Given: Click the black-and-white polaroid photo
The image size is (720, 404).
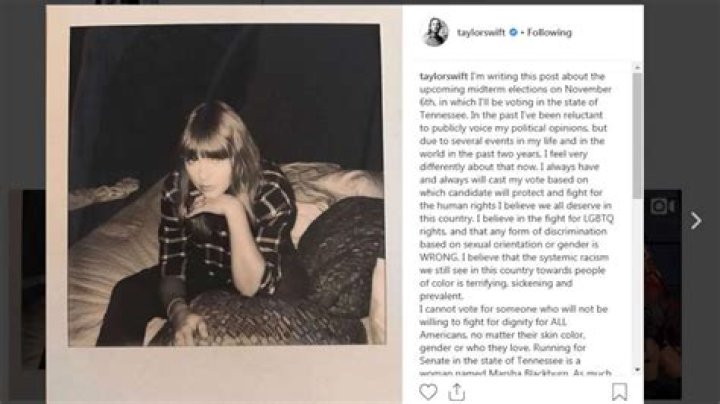Looking at the screenshot, I should (x=227, y=185).
